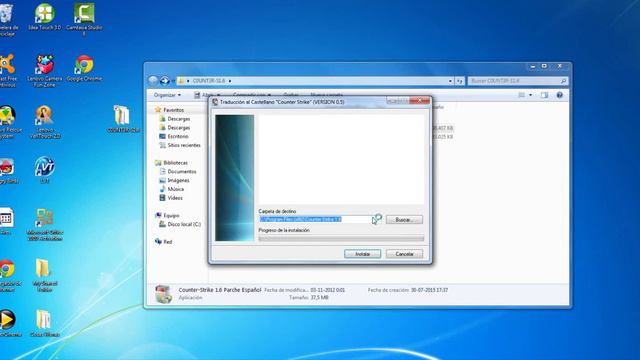Open the folder icon on the desktop's bottom row
Image resolution: width=640 pixels, height=360 pixels.
tap(44, 323)
